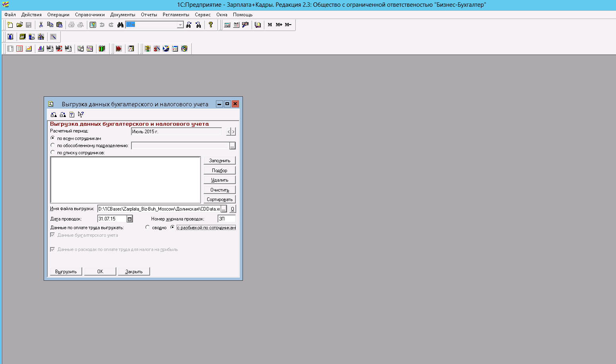This screenshot has width=616, height=364.
Task: Open the Справочники menu
Action: click(90, 15)
